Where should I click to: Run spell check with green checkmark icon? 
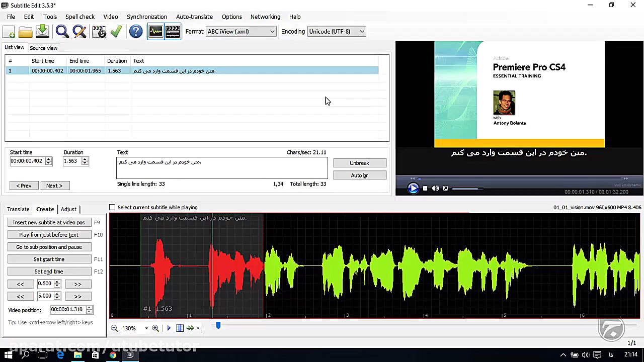[x=116, y=32]
